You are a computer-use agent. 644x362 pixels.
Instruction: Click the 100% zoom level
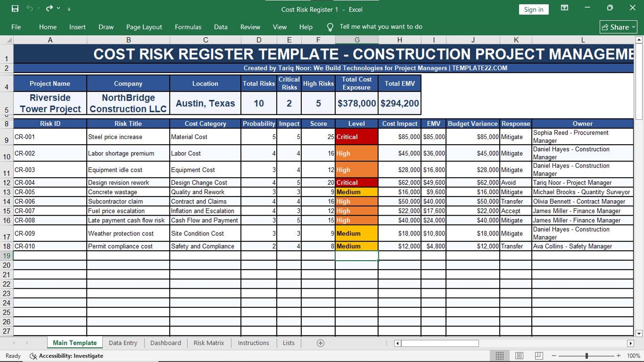coord(633,356)
